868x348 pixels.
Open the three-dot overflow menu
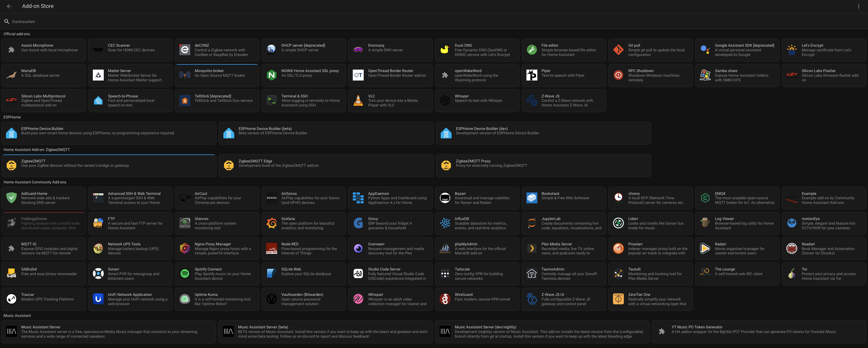[x=858, y=6]
